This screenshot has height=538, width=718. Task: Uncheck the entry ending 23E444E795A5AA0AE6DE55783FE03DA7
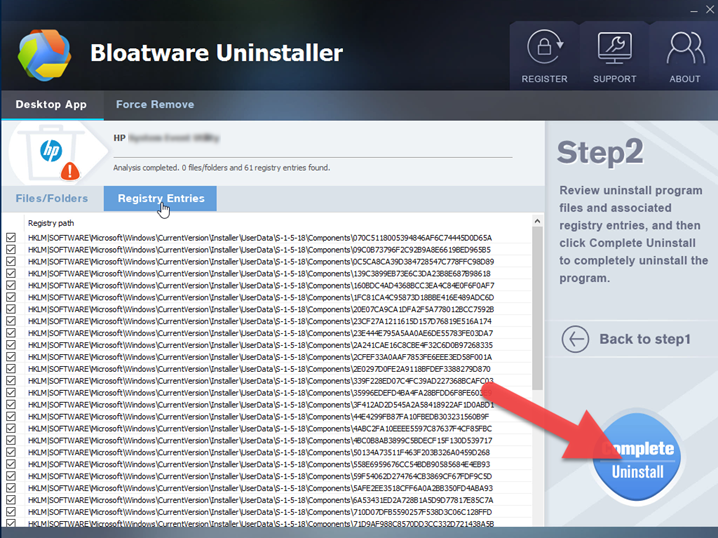click(11, 333)
